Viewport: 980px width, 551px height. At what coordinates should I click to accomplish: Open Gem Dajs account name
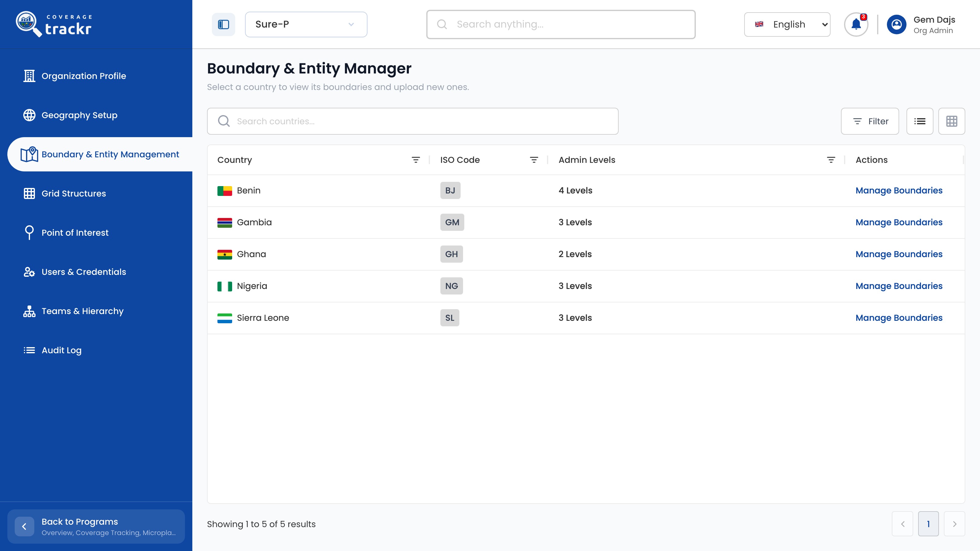[934, 20]
